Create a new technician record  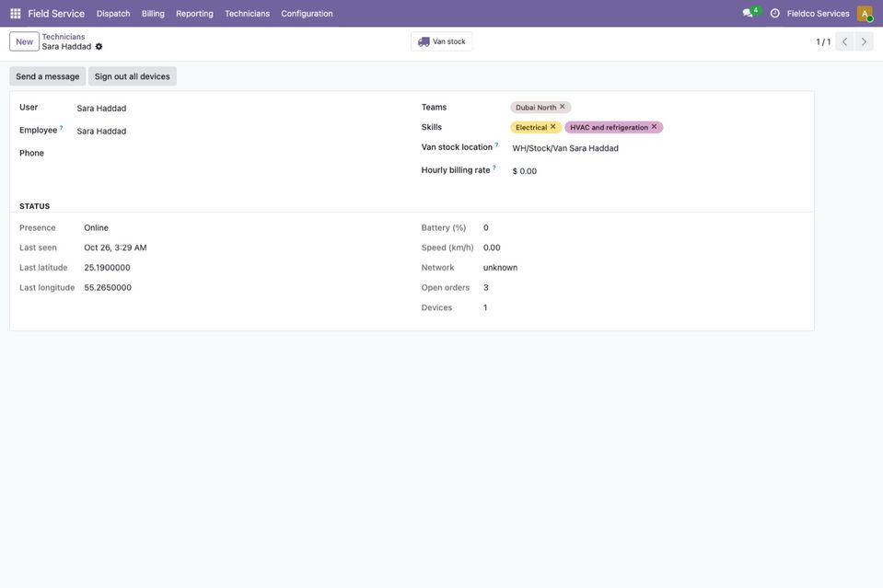[x=24, y=41]
